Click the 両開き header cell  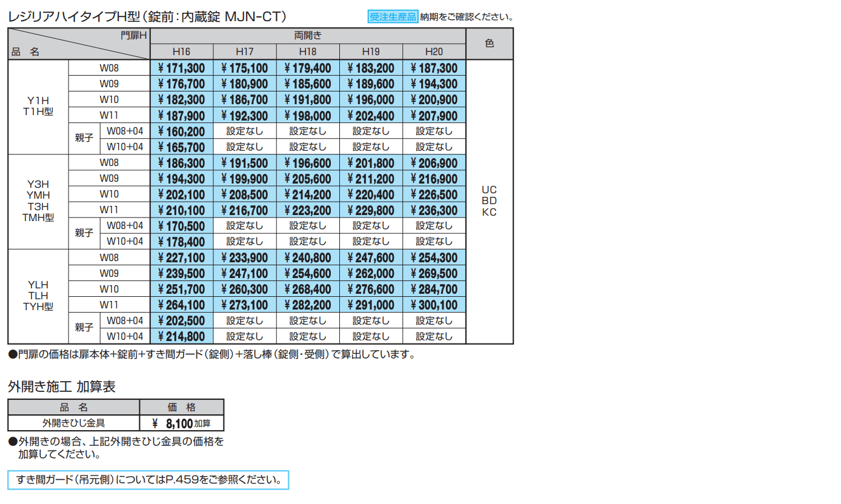[308, 35]
